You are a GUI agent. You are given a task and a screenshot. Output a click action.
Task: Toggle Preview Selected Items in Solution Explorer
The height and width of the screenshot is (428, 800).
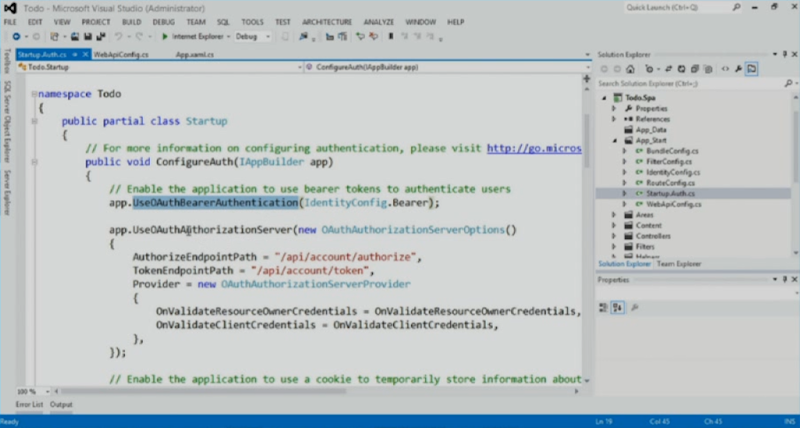(752, 69)
